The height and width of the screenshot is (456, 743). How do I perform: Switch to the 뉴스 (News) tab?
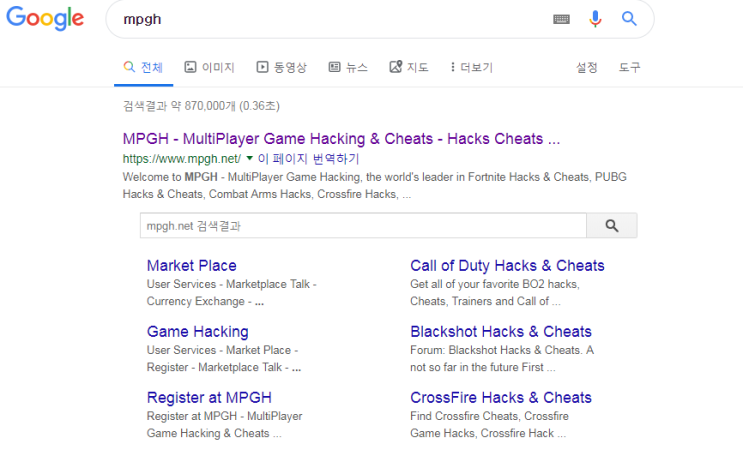click(348, 67)
